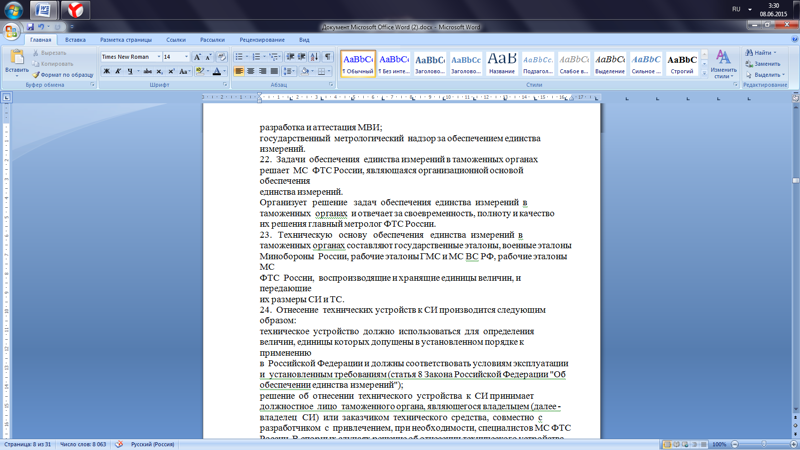Image resolution: width=800 pixels, height=450 pixels.
Task: Click the Decrease Indent icon
Action: coord(290,57)
